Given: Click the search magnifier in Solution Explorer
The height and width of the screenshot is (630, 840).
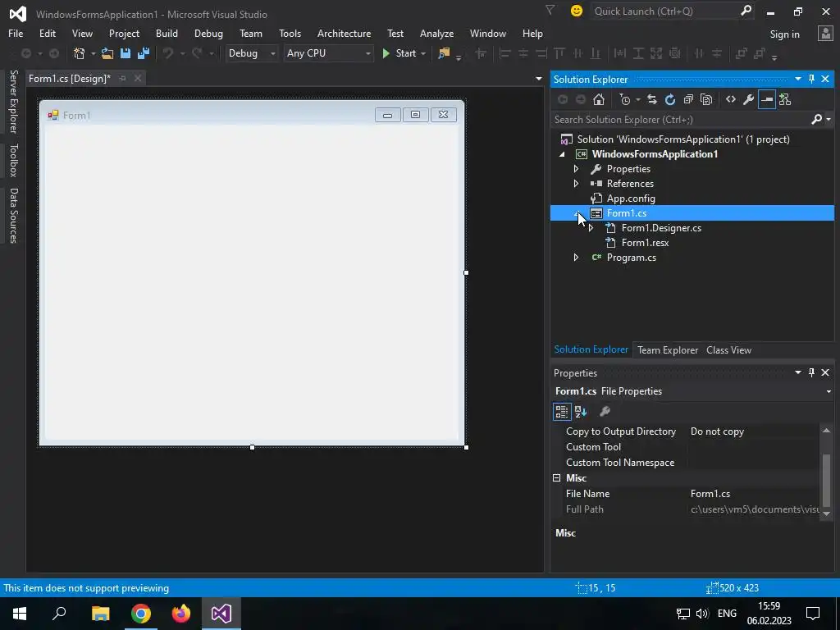Looking at the screenshot, I should tap(816, 120).
